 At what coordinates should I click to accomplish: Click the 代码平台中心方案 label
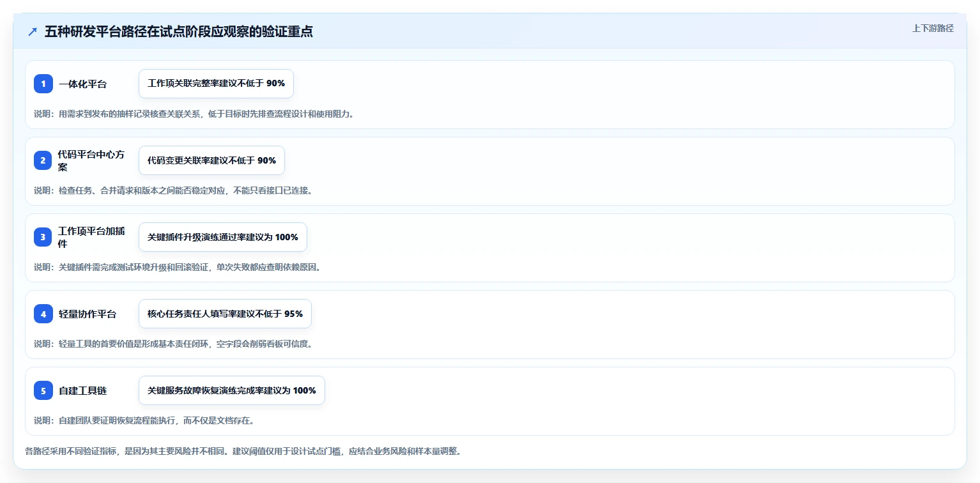point(91,160)
